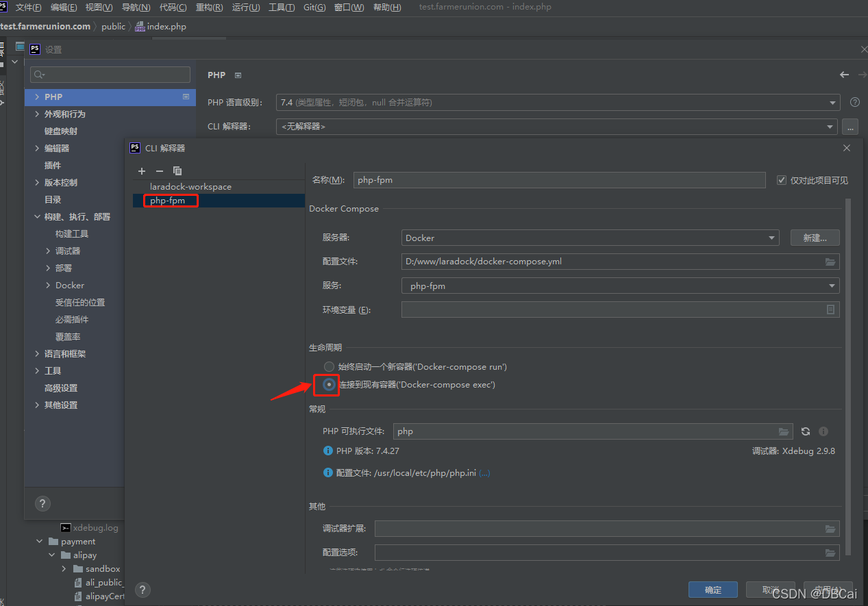Click the configuration options (配置选项) input field
The height and width of the screenshot is (606, 868).
(x=607, y=553)
